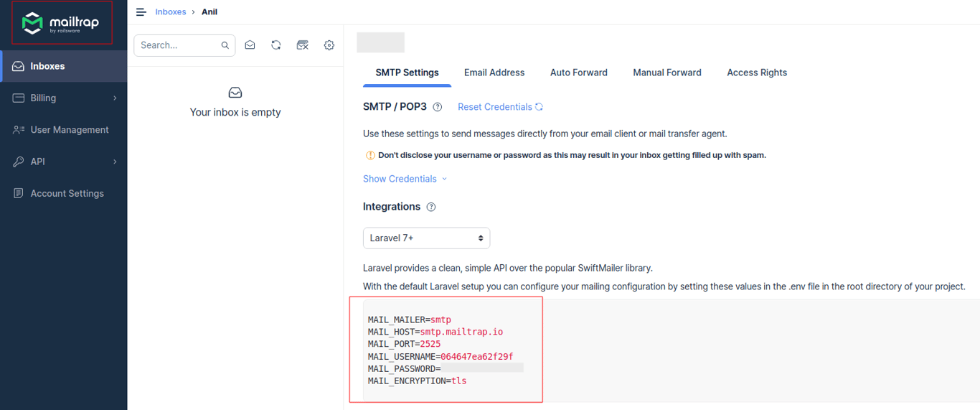Click the Mailtrap logo
Screen dimensions: 980x410
click(61, 23)
